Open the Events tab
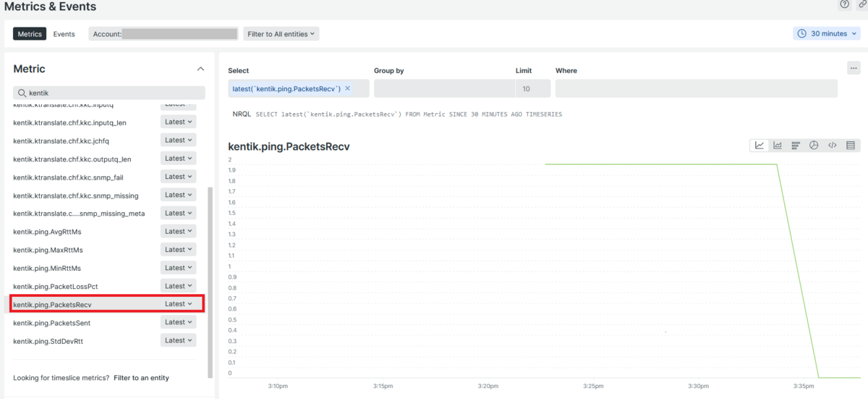 coord(64,34)
